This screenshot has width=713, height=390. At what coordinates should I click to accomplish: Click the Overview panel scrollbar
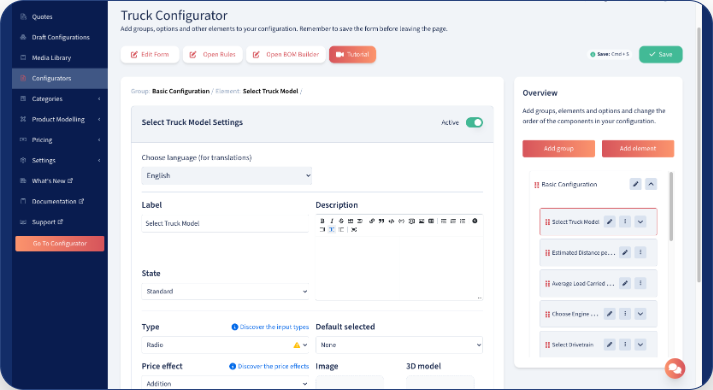point(671,207)
